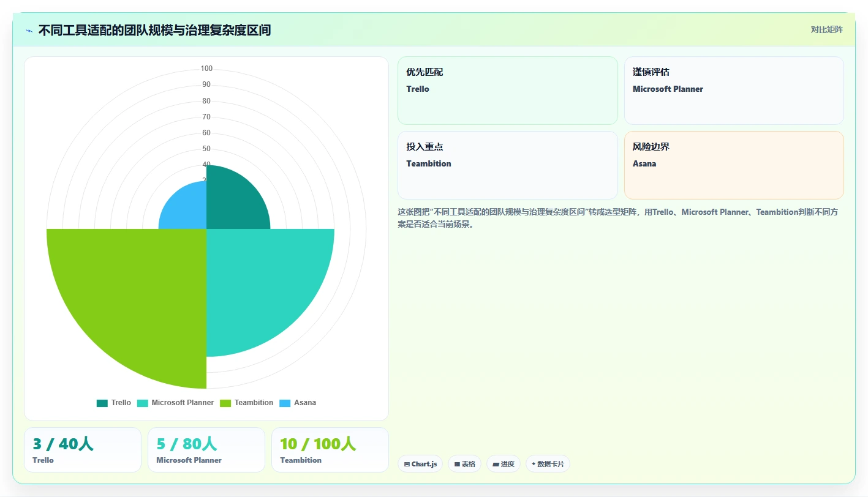
Task: Click the 数据卡片 tag chip
Action: [548, 464]
